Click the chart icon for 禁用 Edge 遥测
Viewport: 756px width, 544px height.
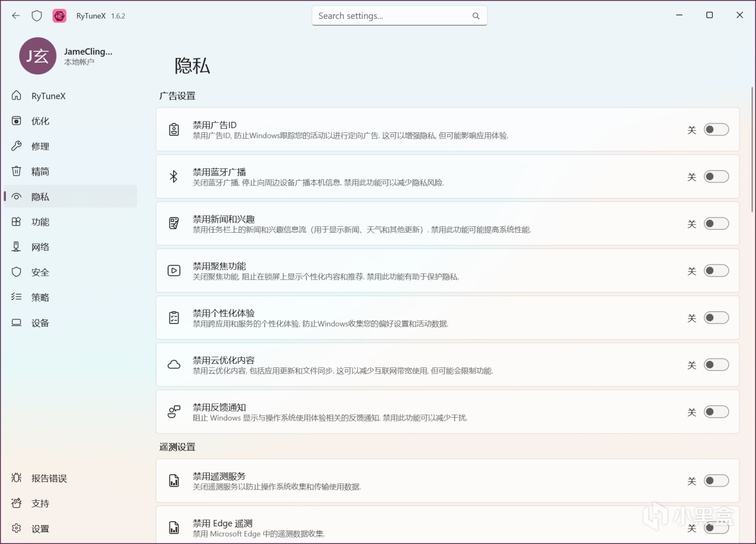coord(174,527)
